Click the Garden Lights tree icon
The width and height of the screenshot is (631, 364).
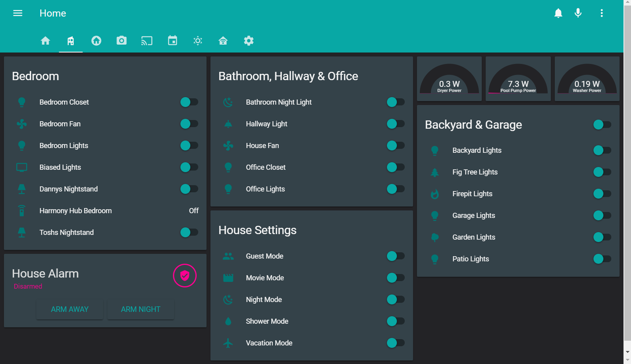[435, 237]
